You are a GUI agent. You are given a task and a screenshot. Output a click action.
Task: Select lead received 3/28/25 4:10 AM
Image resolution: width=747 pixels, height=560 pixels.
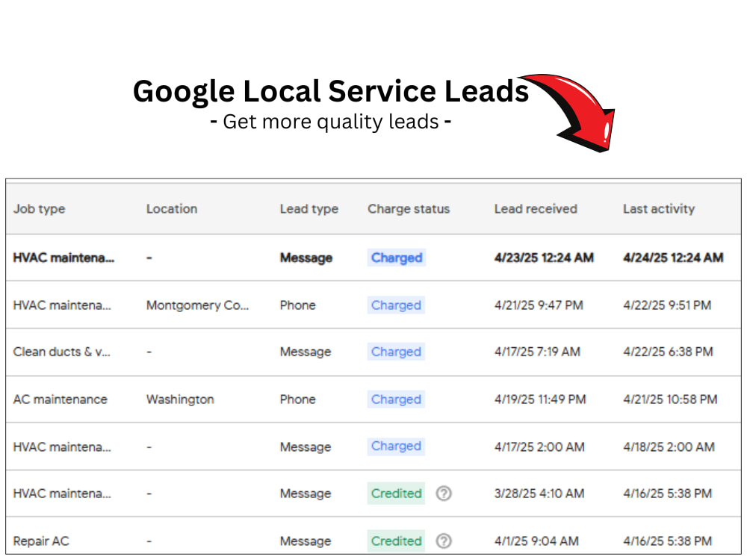point(539,494)
